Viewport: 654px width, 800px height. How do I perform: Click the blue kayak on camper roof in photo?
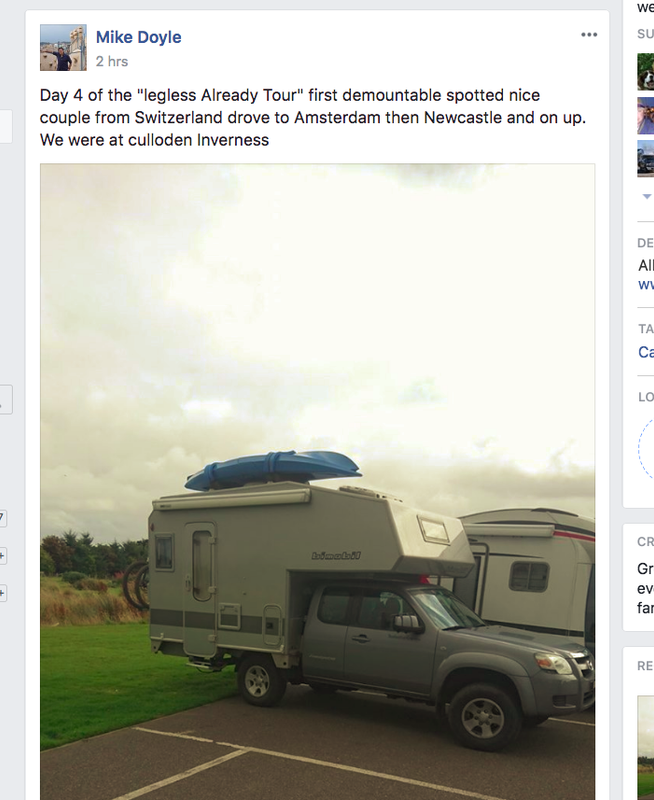tap(273, 469)
